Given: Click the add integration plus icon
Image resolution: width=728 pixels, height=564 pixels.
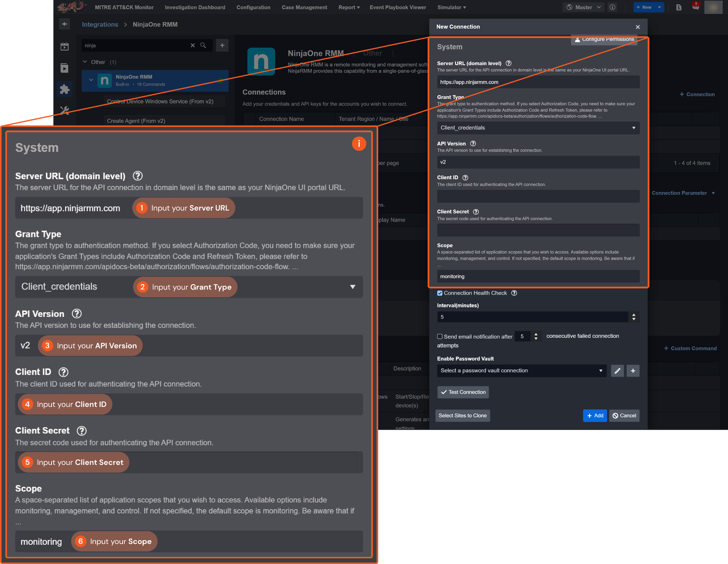Looking at the screenshot, I should [222, 46].
